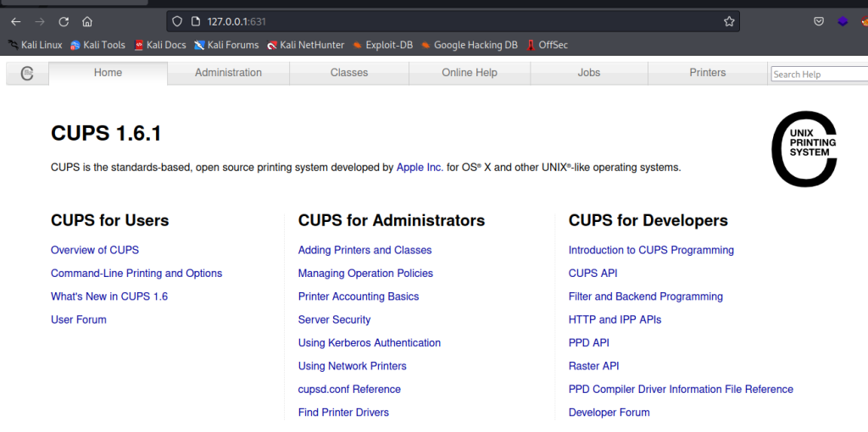Click the large Unix Printing System logo
The width and height of the screenshot is (868, 432).
tap(804, 149)
